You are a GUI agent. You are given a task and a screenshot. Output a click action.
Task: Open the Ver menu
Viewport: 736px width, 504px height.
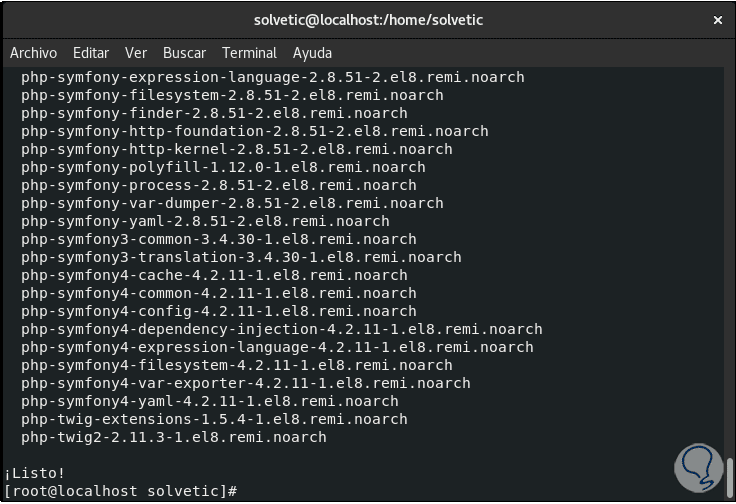pos(136,53)
